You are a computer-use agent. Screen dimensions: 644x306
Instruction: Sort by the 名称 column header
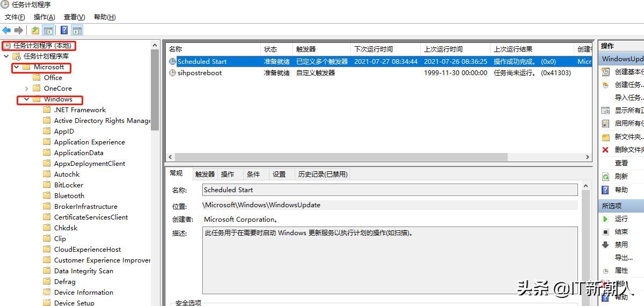pyautogui.click(x=213, y=49)
